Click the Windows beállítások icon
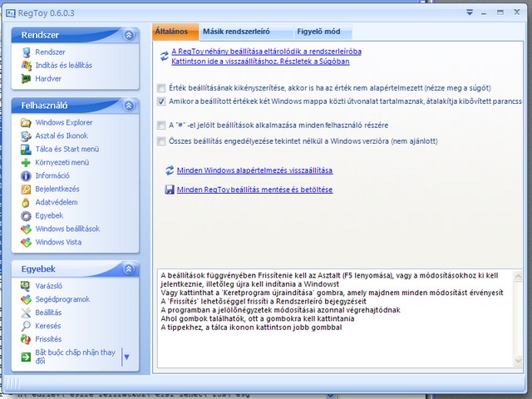Viewport: 532px width, 399px height. pyautogui.click(x=26, y=229)
